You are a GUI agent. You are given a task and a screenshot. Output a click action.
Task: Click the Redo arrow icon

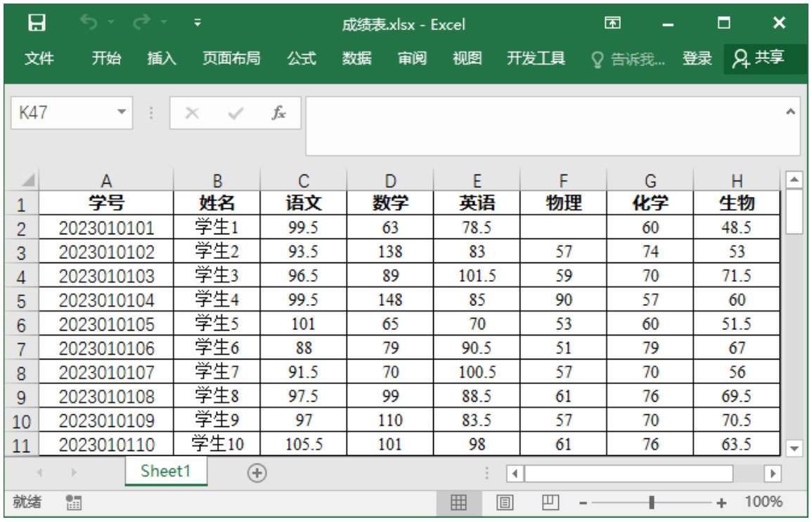pos(140,23)
